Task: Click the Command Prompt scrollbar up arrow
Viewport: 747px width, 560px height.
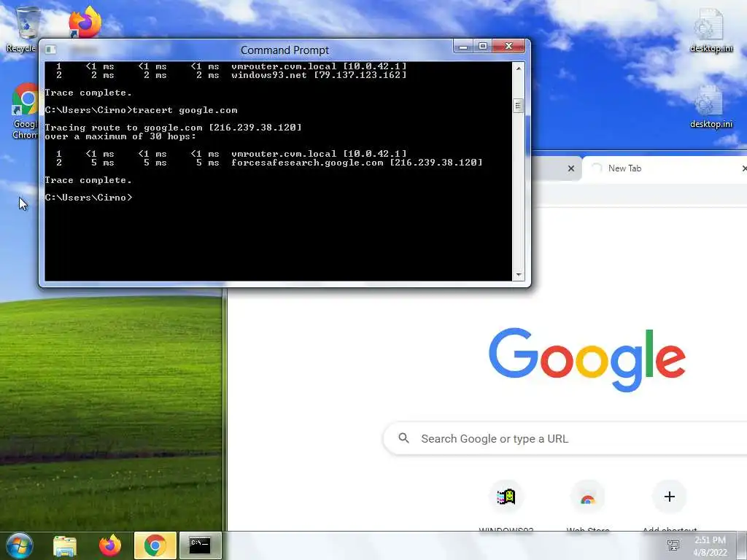Action: pyautogui.click(x=519, y=68)
